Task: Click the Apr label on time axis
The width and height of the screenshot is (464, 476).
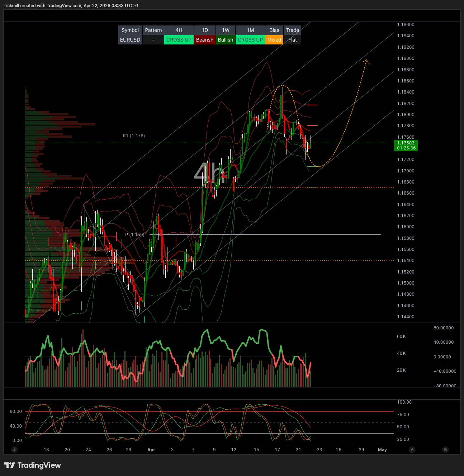Action: 151,450
